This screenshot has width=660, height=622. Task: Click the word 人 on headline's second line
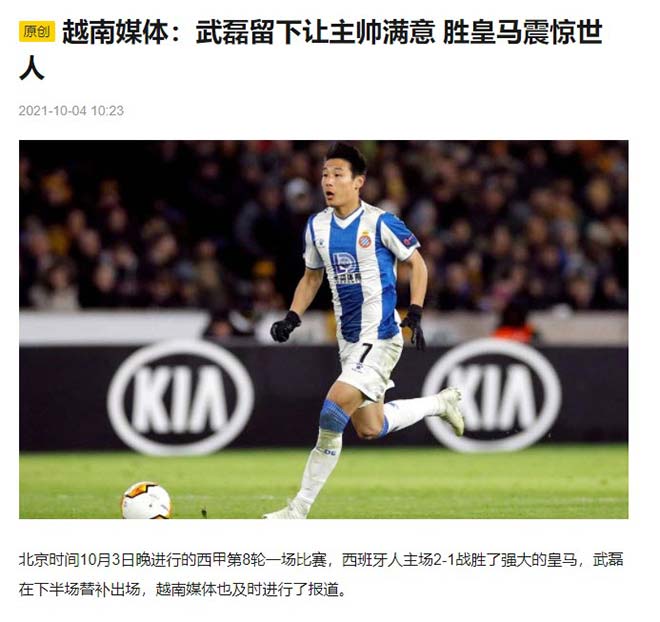click(x=32, y=67)
